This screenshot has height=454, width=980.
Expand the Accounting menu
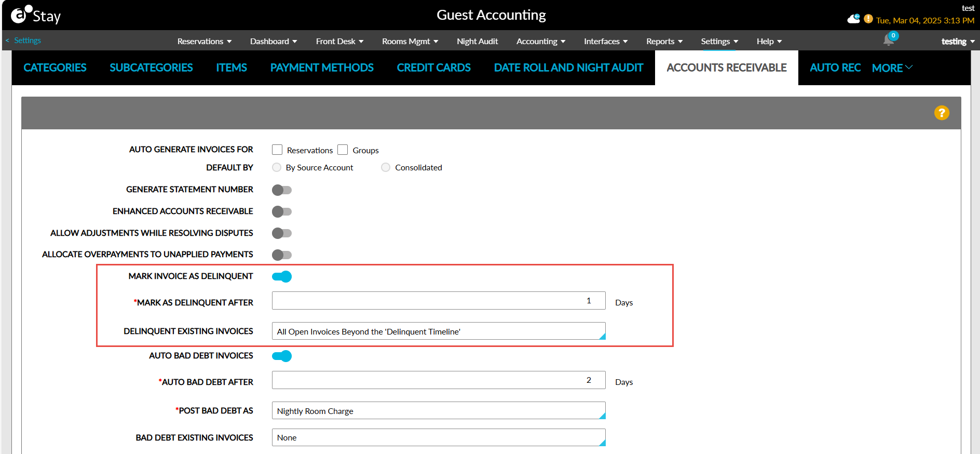(541, 41)
